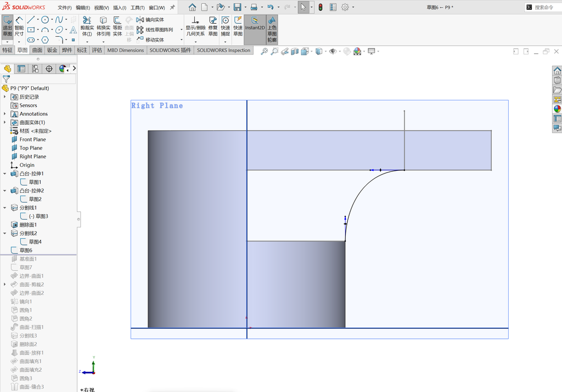Expand the Annotations tree node
Viewport: 562px width, 392px height.
point(4,114)
